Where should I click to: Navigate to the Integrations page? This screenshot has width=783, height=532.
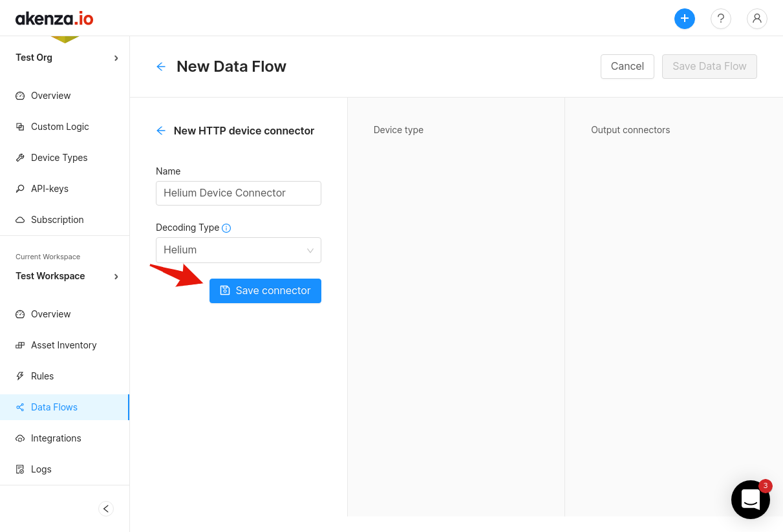coord(56,438)
